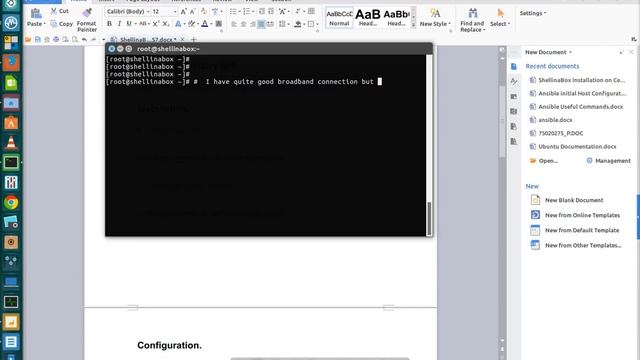Apply the AaBb heading style

click(396, 18)
